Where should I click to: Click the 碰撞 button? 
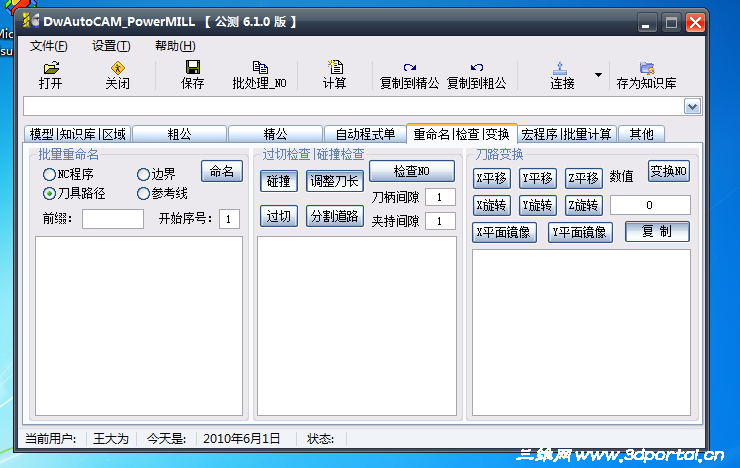click(x=278, y=181)
